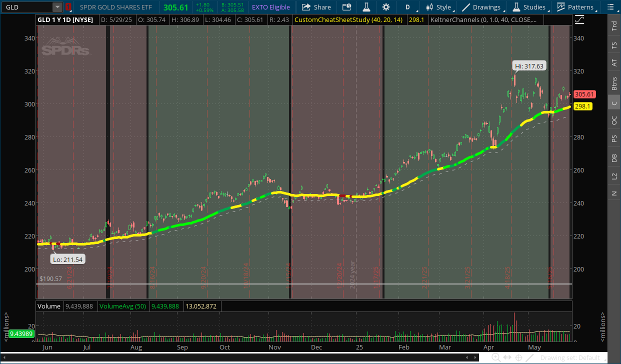Image resolution: width=621 pixels, height=364 pixels.
Task: Open the N sidebar tab
Action: point(614,193)
